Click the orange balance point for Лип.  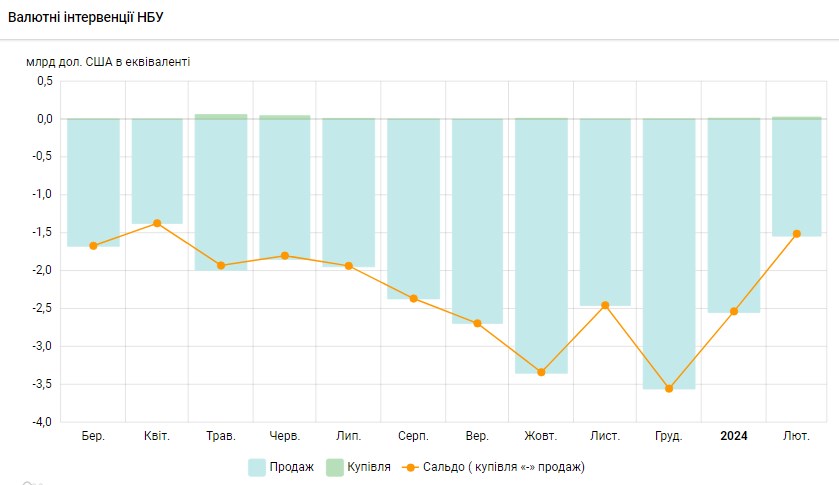(349, 266)
